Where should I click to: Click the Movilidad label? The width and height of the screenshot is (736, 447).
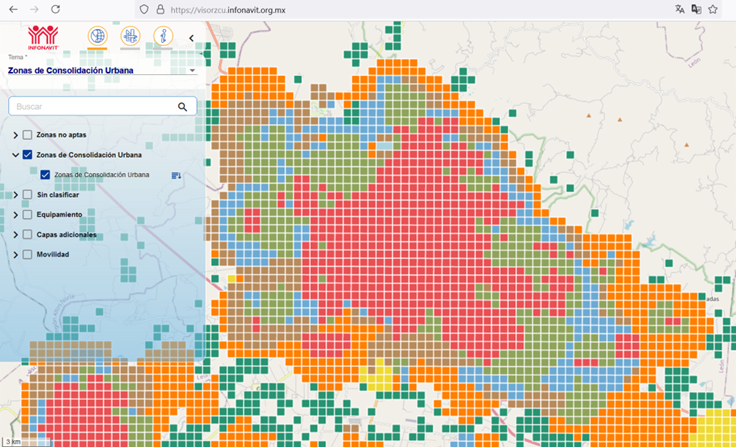(x=53, y=254)
